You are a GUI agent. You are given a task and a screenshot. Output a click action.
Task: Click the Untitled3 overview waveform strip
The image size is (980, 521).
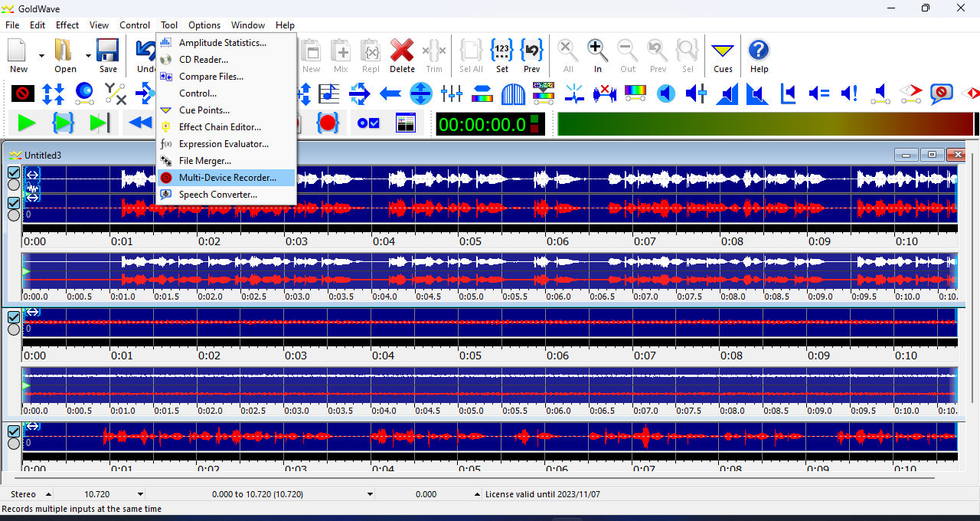490,270
